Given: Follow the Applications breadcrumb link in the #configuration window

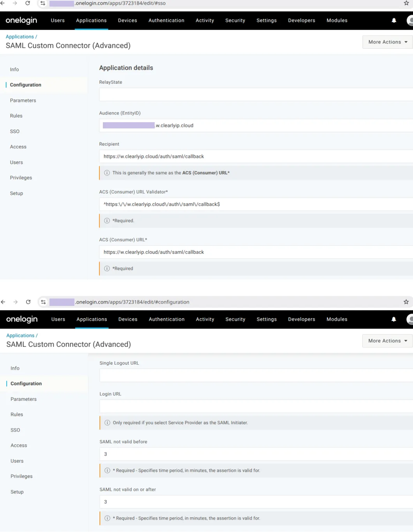Looking at the screenshot, I should (20, 335).
